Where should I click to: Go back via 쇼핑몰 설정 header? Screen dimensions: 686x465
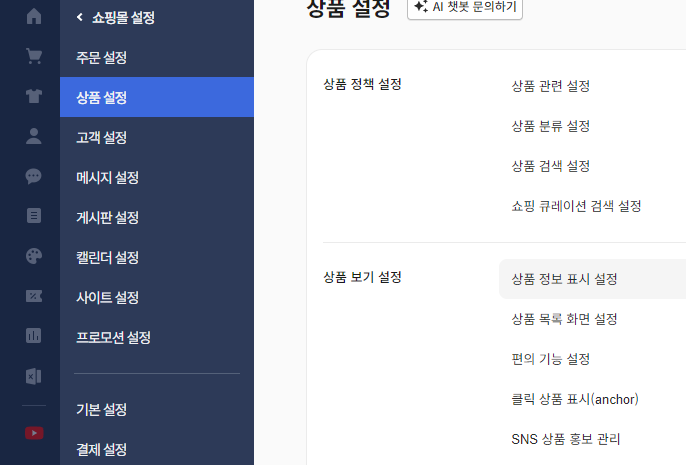[x=123, y=17]
